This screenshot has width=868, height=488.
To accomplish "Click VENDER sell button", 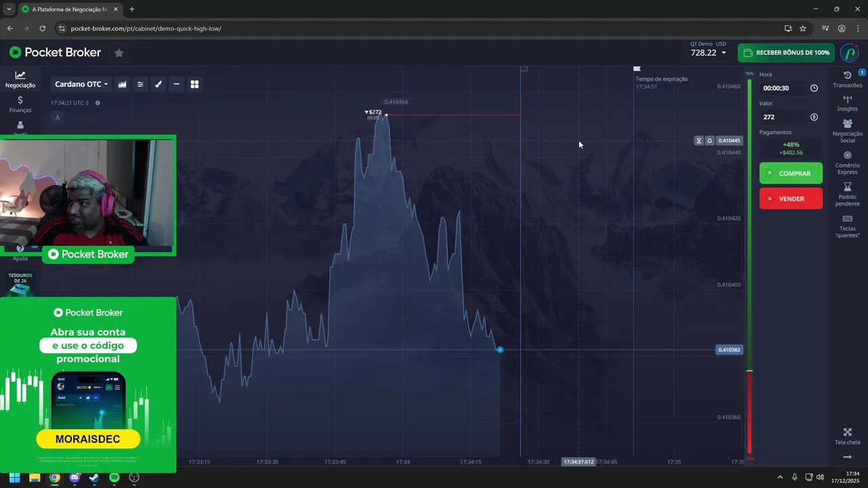I will coord(791,199).
